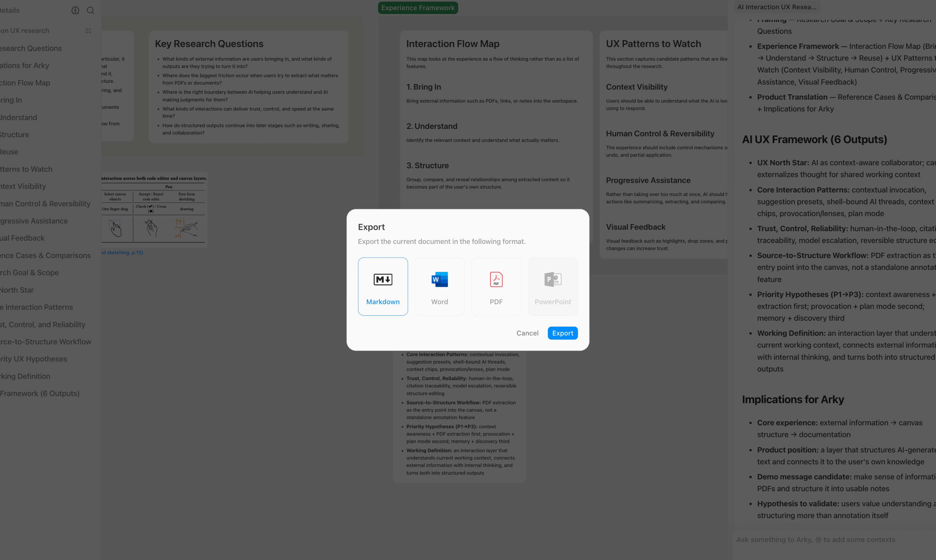Open 'Research Goal & Scope' outline entry

pos(29,272)
